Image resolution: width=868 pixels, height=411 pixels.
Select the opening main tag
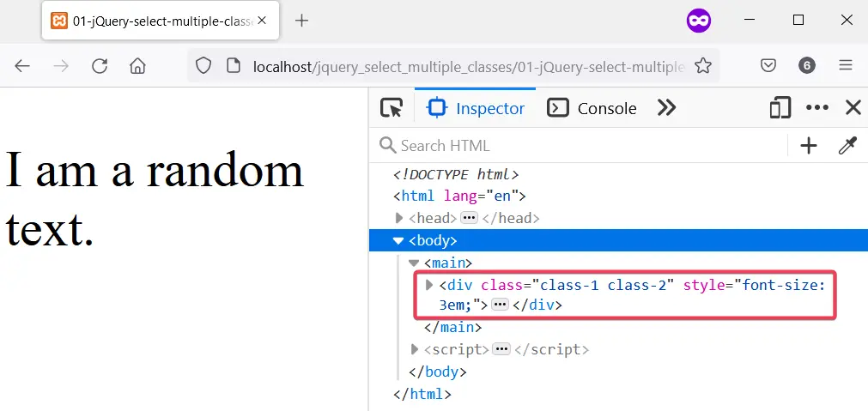coord(448,263)
